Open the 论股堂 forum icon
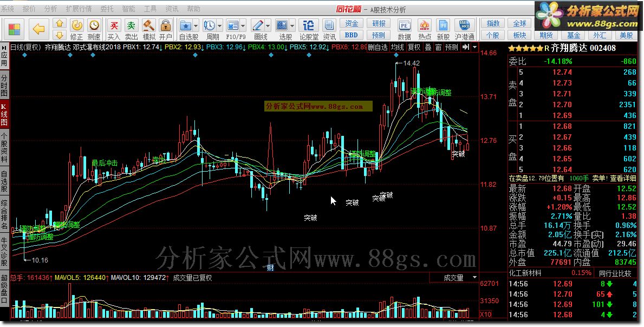644x327 pixels. (x=308, y=26)
